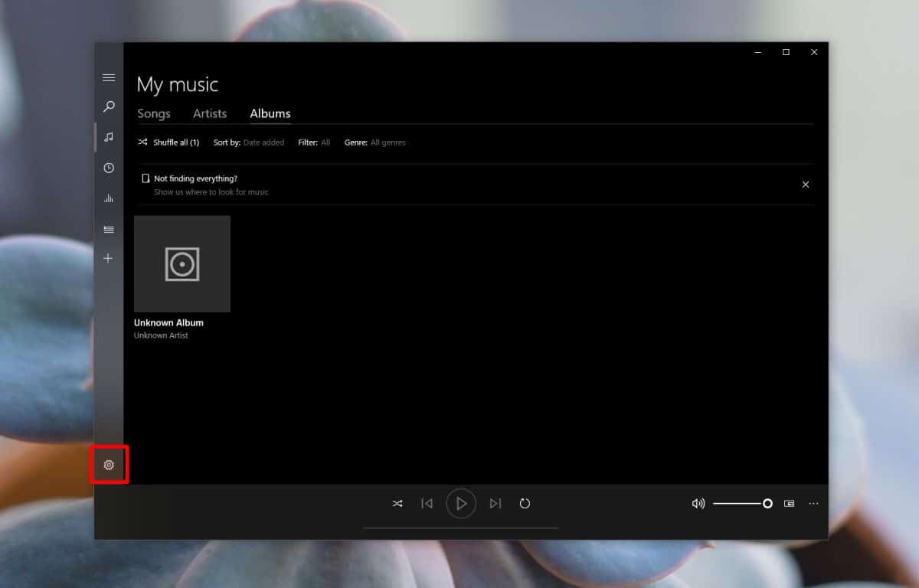Open Recent plays clock icon
This screenshot has height=588, width=919.
click(109, 168)
